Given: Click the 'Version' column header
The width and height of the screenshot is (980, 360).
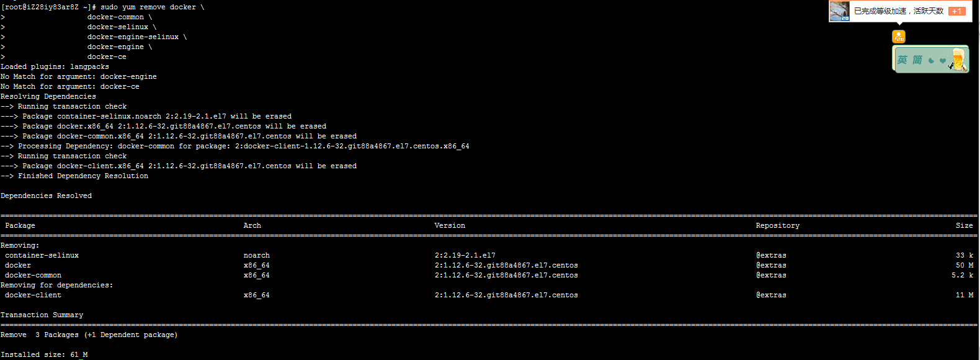Looking at the screenshot, I should tap(450, 225).
